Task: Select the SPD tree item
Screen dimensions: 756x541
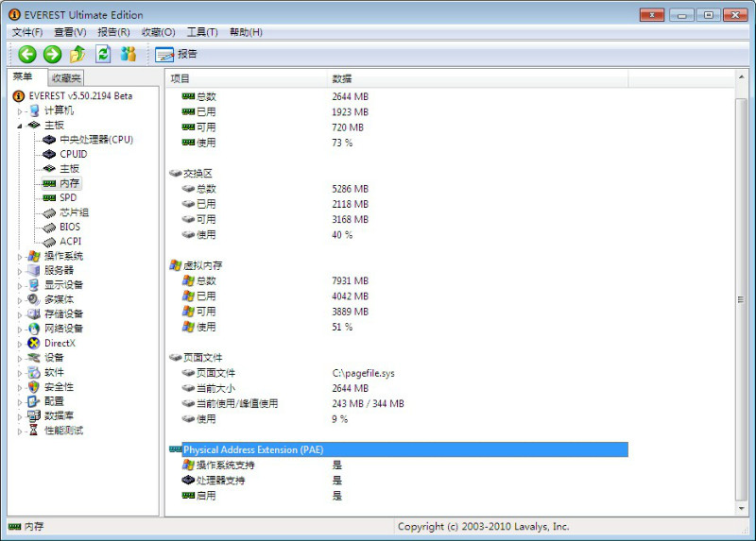Action: coord(68,197)
